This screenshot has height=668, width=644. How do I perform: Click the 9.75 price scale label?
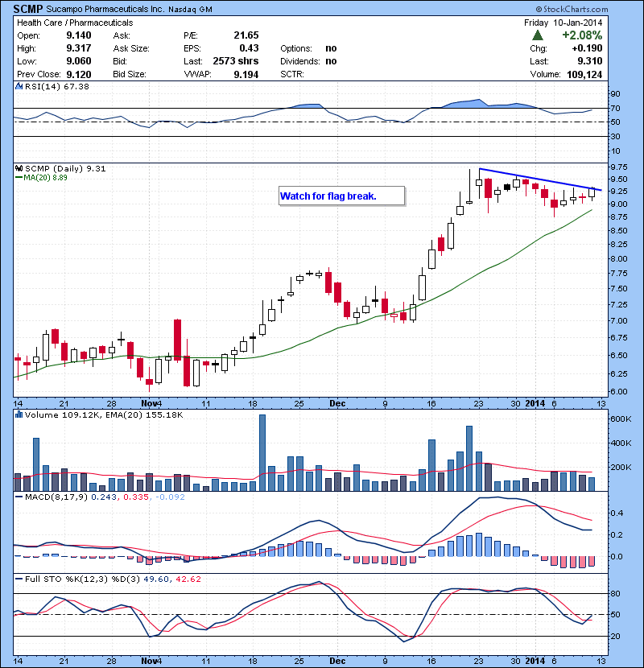tap(619, 167)
